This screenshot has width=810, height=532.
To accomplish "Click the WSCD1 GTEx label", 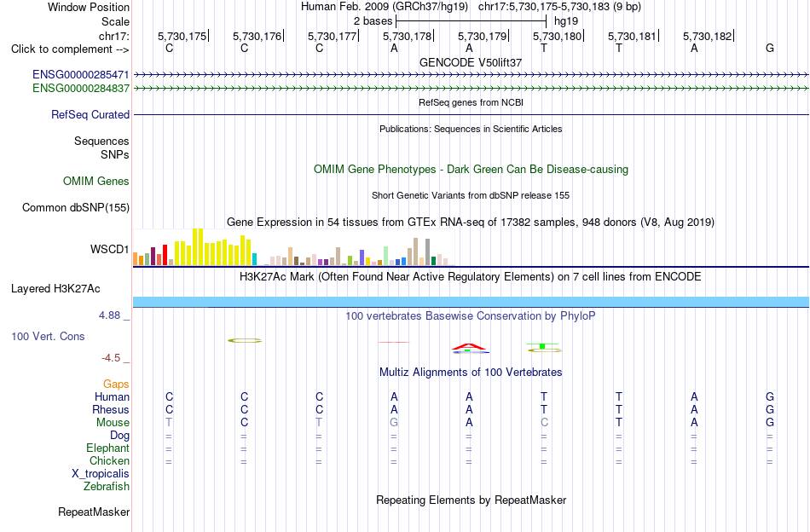I will 109,250.
